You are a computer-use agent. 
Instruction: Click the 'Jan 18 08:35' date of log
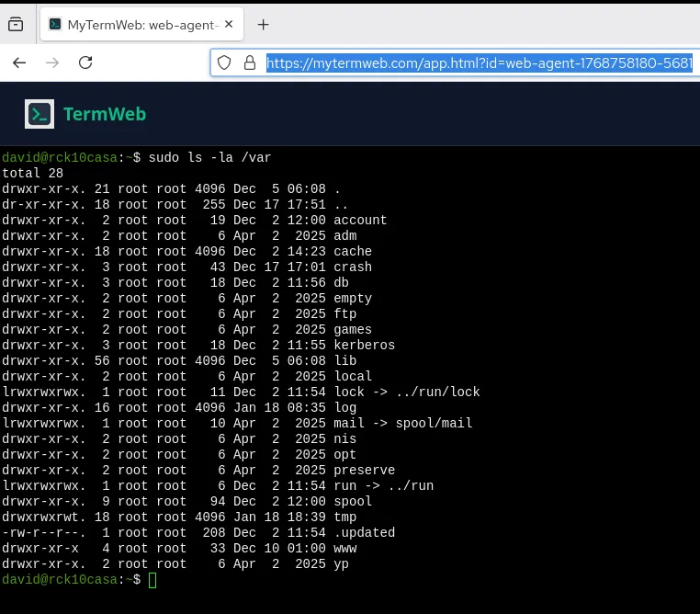(x=279, y=408)
